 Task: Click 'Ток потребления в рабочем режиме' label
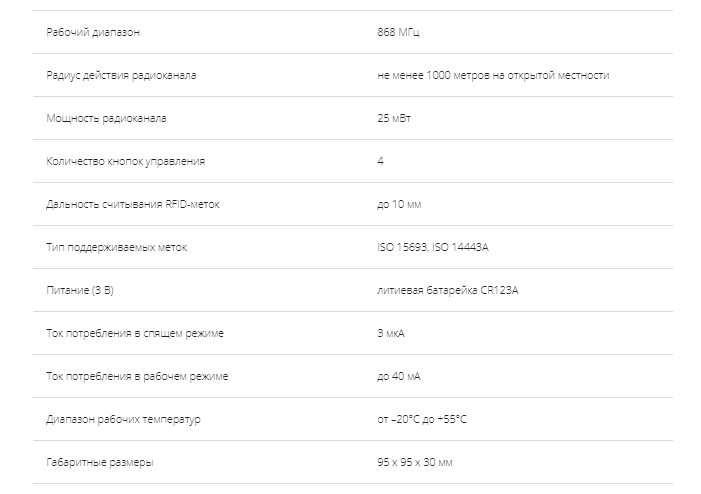click(137, 376)
